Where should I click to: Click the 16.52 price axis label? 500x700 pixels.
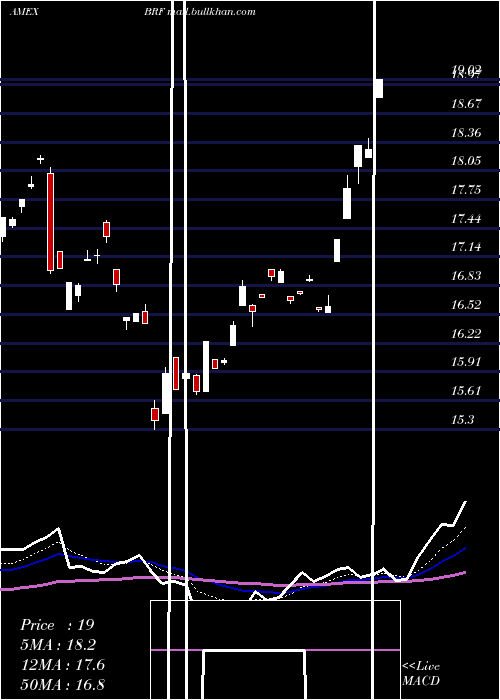466,305
